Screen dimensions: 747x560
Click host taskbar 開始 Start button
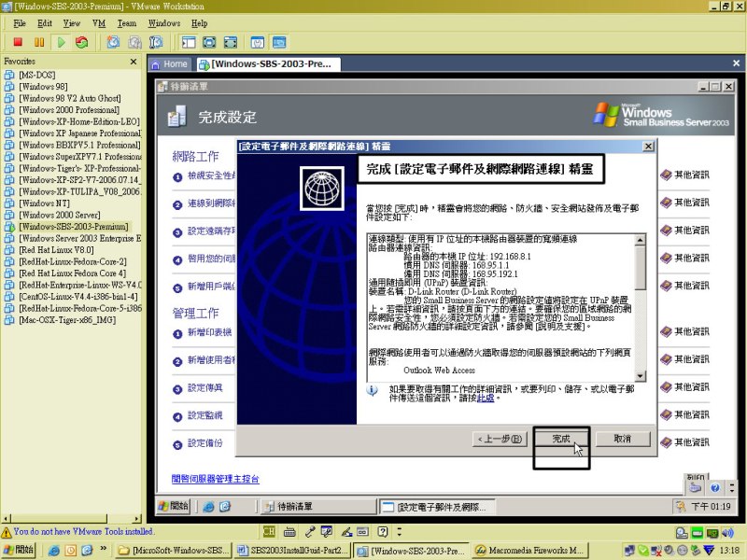pos(19,550)
